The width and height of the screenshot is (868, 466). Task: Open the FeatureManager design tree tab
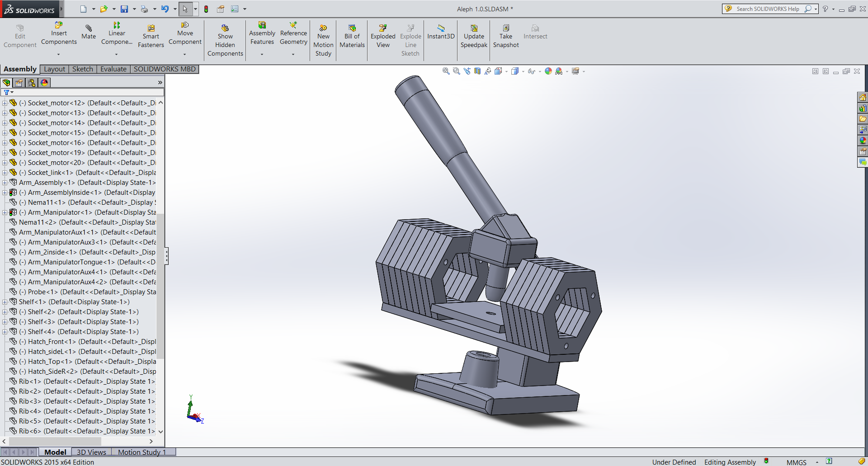(6, 83)
